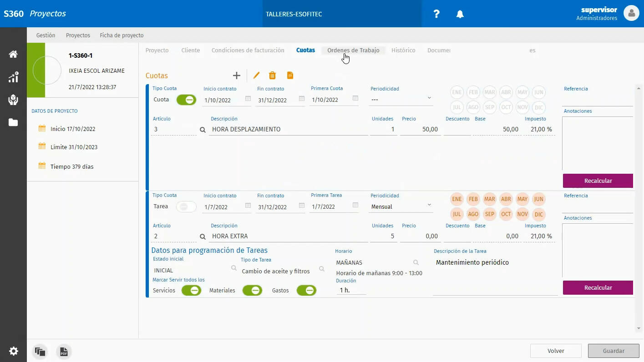
Task: Go to home from the sidebar
Action: pyautogui.click(x=13, y=55)
